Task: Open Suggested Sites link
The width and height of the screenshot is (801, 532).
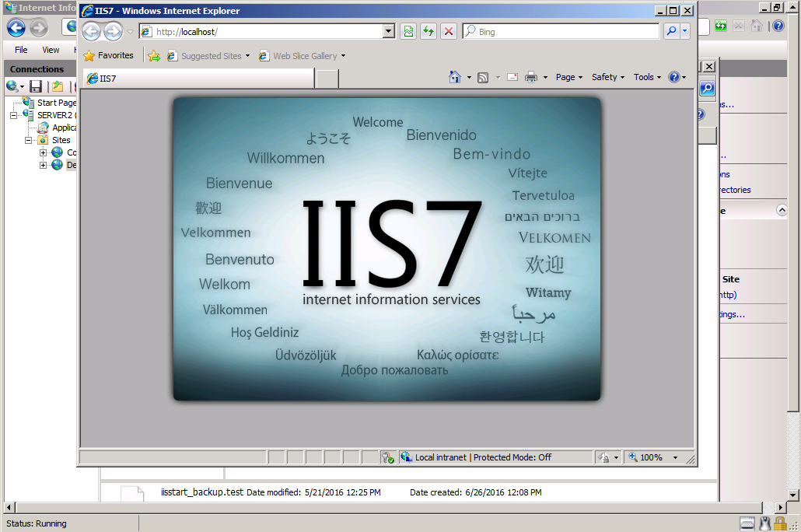Action: pos(208,56)
